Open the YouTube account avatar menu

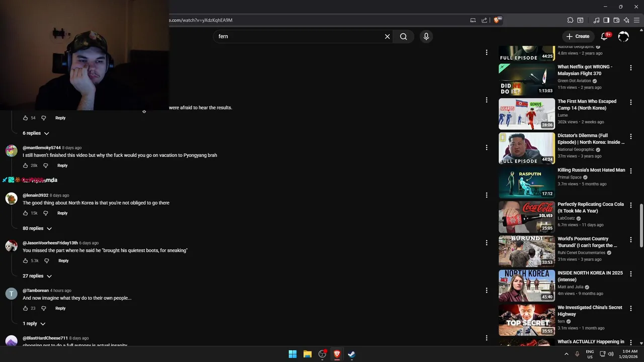point(623,36)
